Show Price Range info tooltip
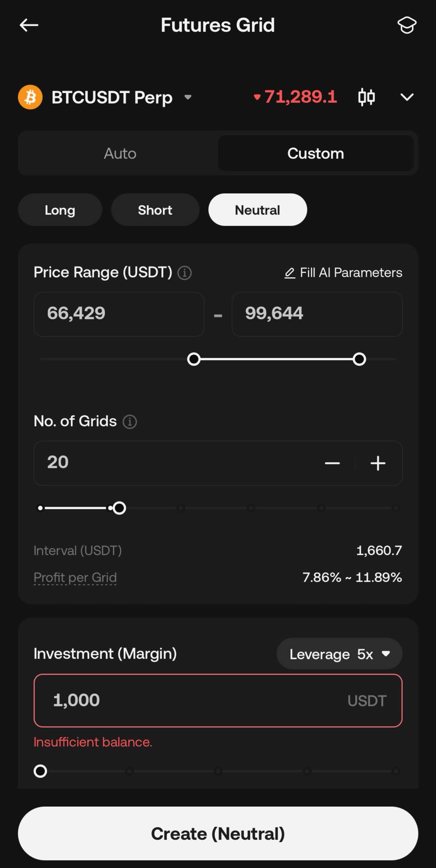436x868 pixels. pos(185,273)
